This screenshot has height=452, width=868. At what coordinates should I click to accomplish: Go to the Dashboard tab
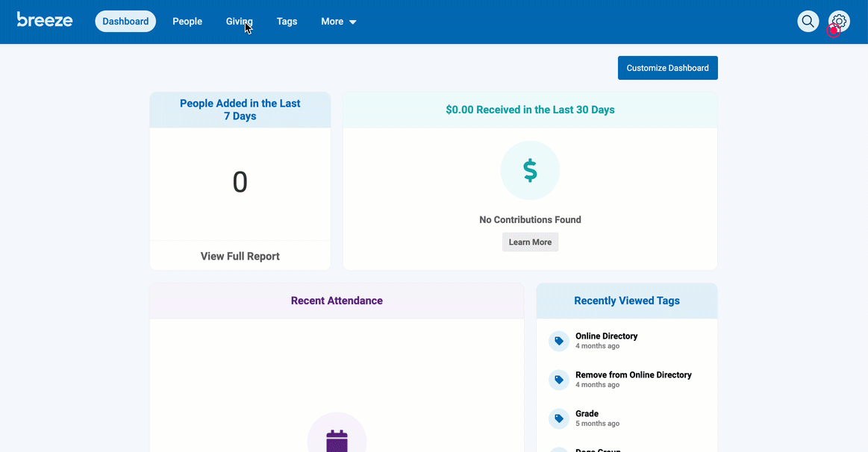tap(125, 22)
